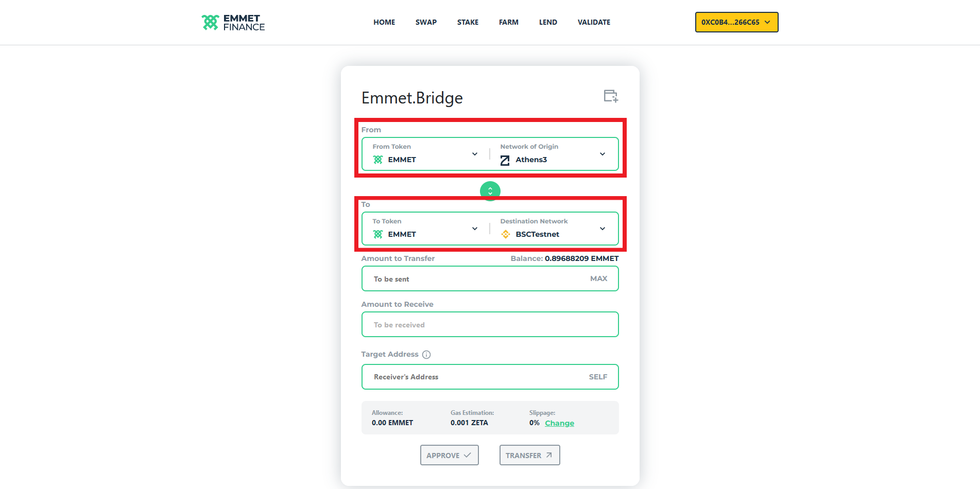This screenshot has width=980, height=489.
Task: Open the wallet address 0XC0B4...266C65 menu
Action: coord(736,22)
